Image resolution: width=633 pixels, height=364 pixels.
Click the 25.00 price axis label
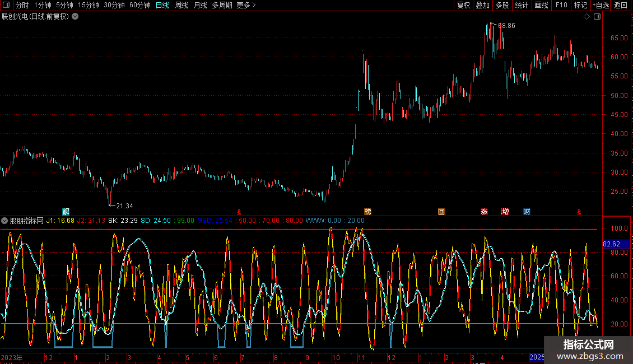(x=619, y=192)
